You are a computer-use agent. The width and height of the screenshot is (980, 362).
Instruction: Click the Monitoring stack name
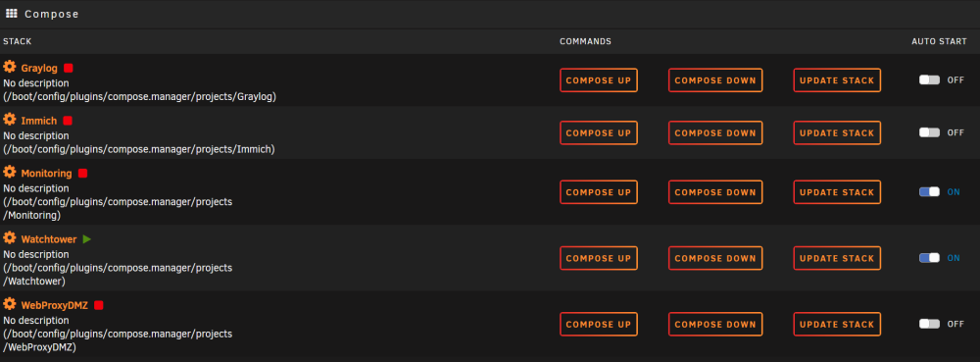[46, 174]
